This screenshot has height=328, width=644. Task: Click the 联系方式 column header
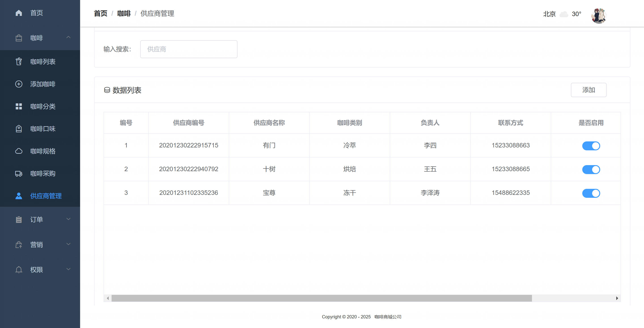click(511, 123)
